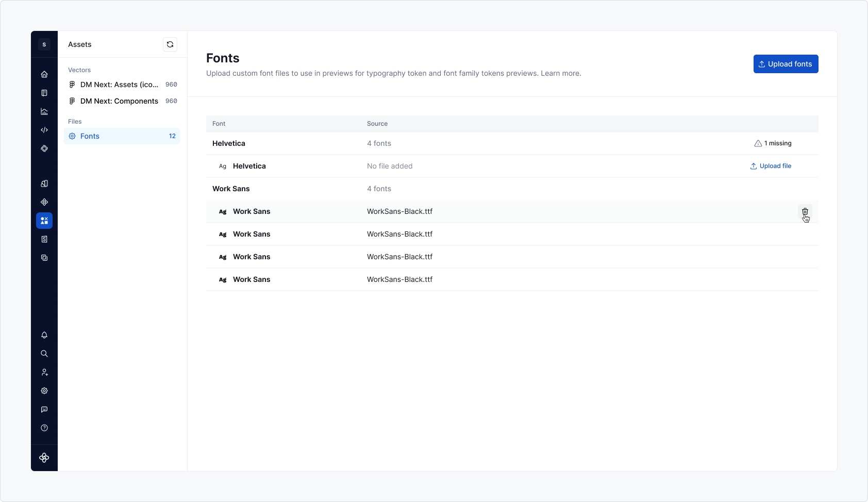868x502 pixels.
Task: Open the code brackets icon
Action: pyautogui.click(x=44, y=130)
